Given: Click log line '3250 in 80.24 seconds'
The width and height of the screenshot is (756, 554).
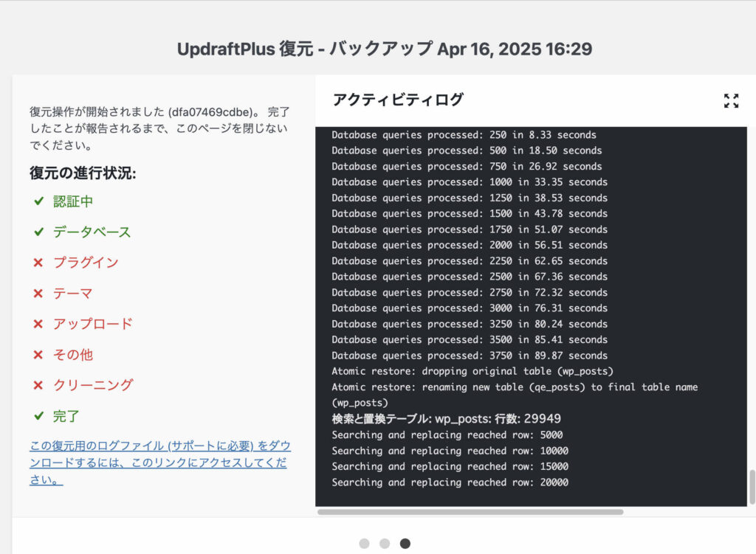Looking at the screenshot, I should pyautogui.click(x=470, y=324).
